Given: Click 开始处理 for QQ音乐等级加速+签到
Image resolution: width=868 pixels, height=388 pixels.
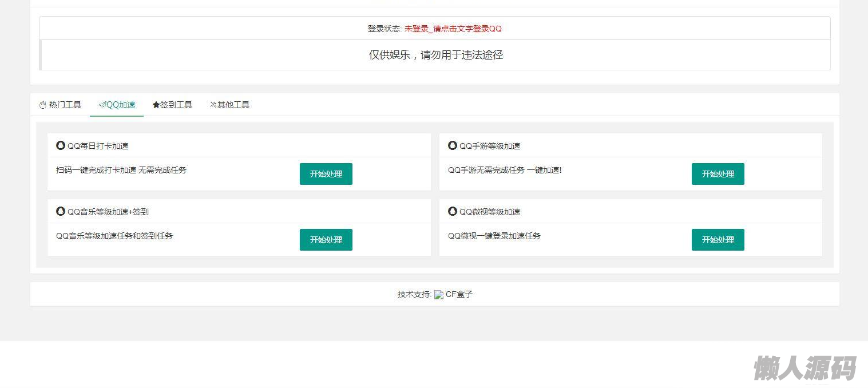Looking at the screenshot, I should click(326, 240).
